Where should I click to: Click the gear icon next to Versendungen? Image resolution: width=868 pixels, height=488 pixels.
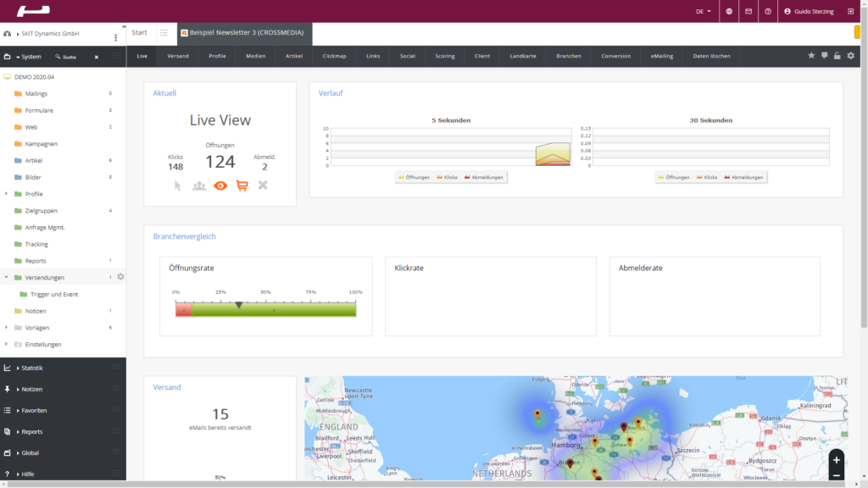(x=120, y=277)
